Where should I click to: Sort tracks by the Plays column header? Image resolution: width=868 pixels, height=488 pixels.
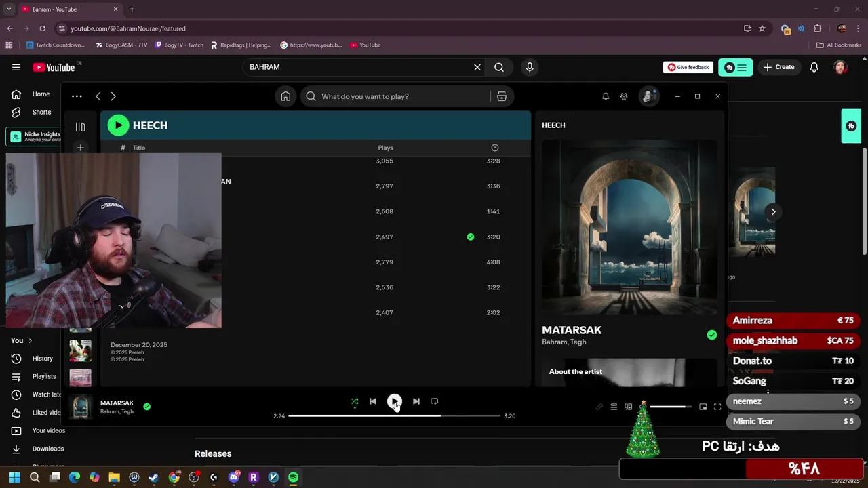[385, 148]
